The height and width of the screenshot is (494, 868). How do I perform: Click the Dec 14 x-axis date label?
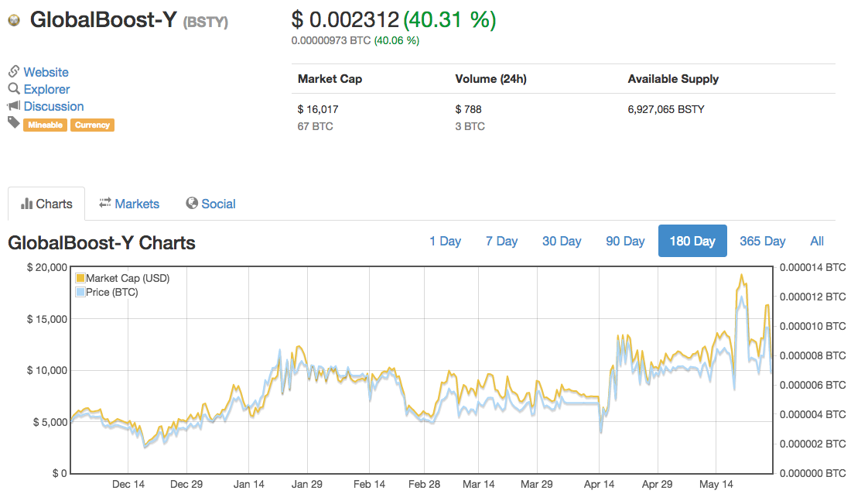[128, 484]
